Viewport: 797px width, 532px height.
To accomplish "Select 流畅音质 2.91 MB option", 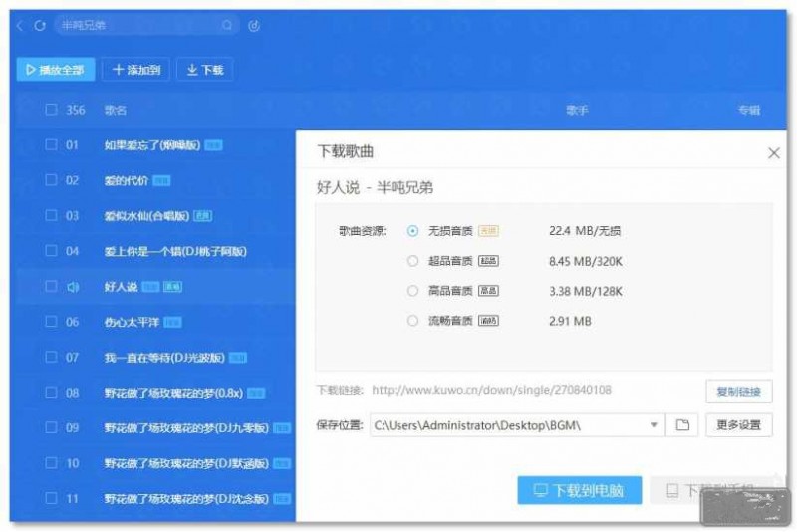I will 413,321.
